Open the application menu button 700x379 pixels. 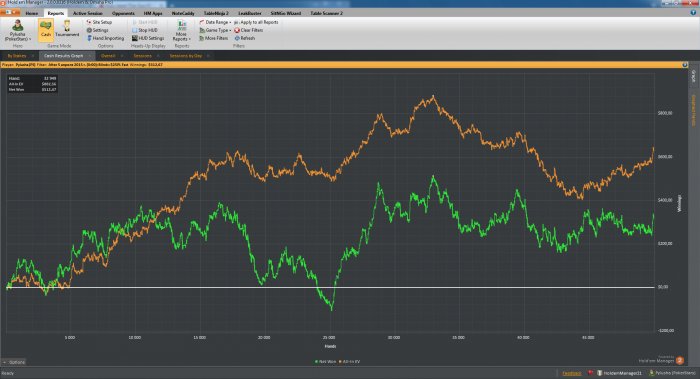tap(10, 12)
